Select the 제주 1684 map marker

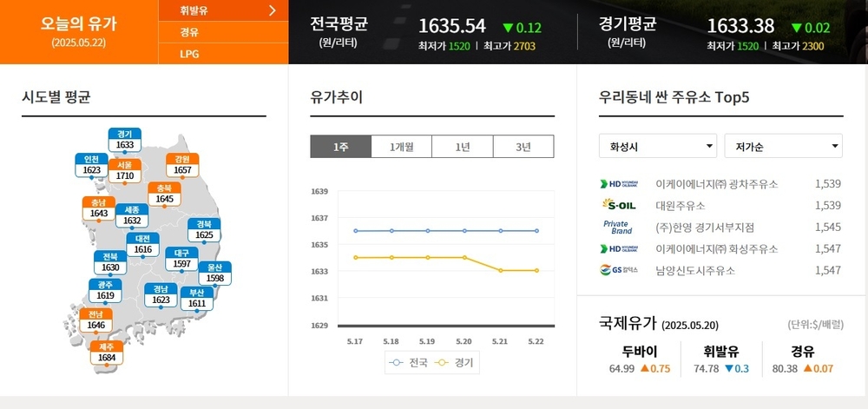(107, 353)
